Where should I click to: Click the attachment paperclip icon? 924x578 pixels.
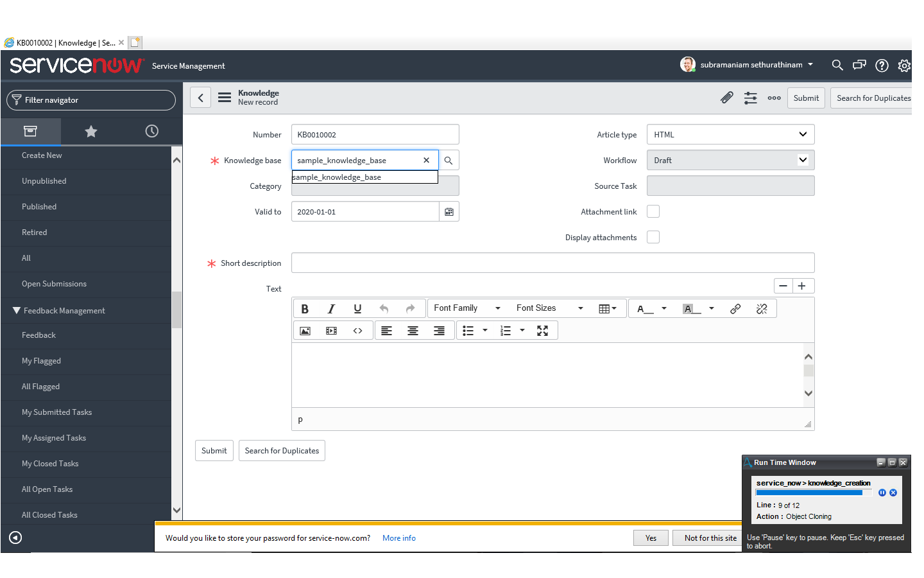click(x=726, y=98)
